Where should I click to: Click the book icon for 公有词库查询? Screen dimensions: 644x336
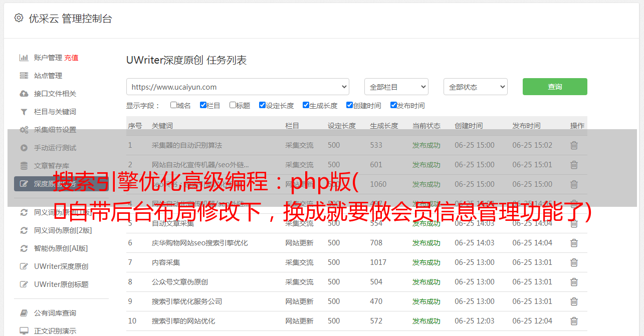click(x=24, y=313)
